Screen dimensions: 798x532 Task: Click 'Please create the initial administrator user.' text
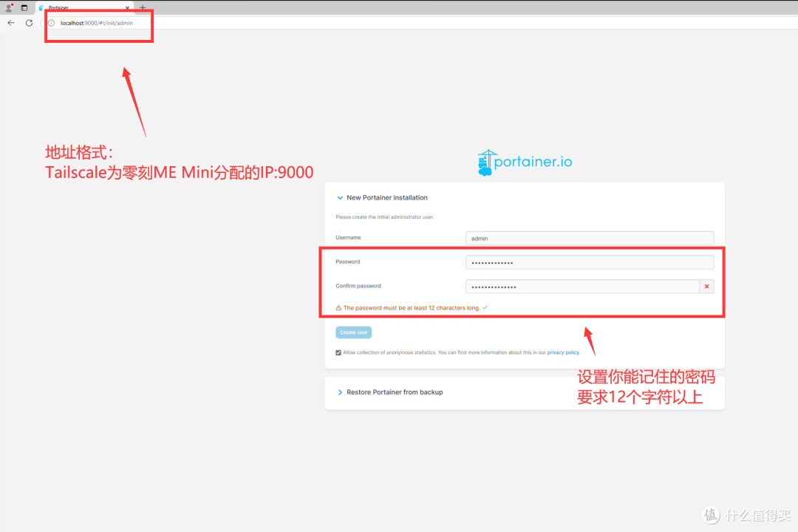tap(385, 217)
